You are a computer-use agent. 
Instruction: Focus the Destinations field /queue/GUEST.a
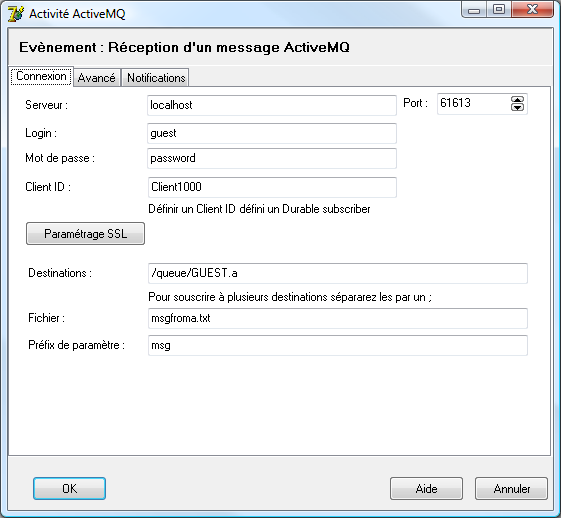pyautogui.click(x=338, y=273)
